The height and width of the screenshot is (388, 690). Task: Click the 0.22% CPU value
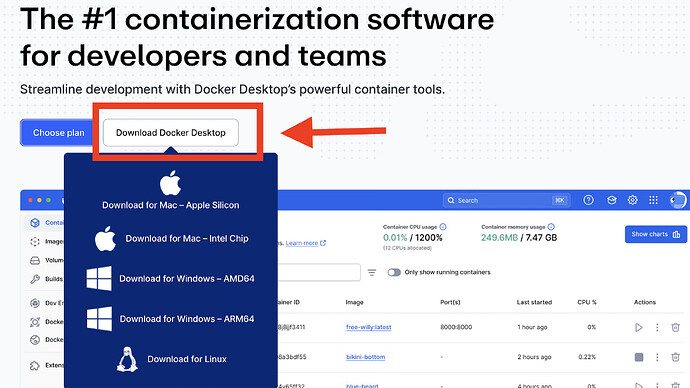pyautogui.click(x=587, y=357)
